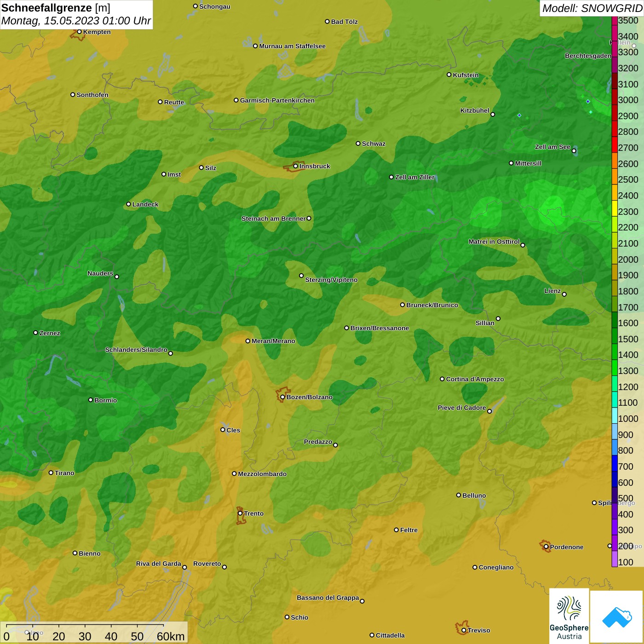Click the Mittersill label

[x=528, y=163]
